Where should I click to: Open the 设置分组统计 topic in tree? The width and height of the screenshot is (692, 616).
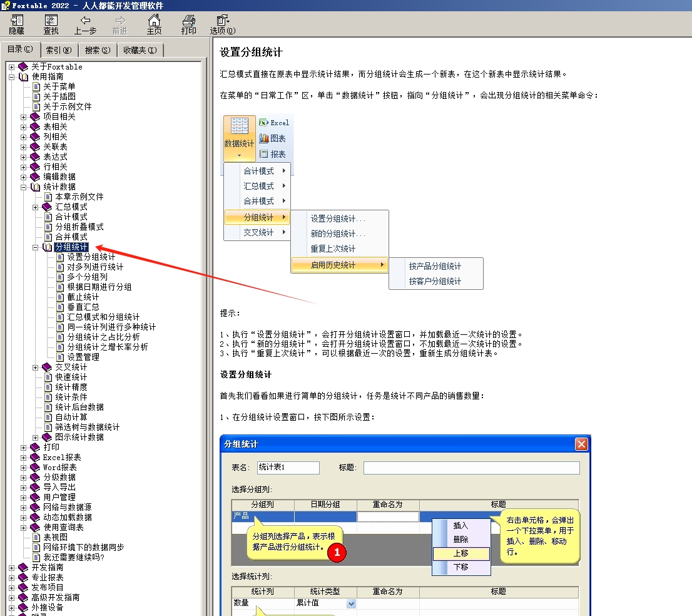pyautogui.click(x=91, y=257)
